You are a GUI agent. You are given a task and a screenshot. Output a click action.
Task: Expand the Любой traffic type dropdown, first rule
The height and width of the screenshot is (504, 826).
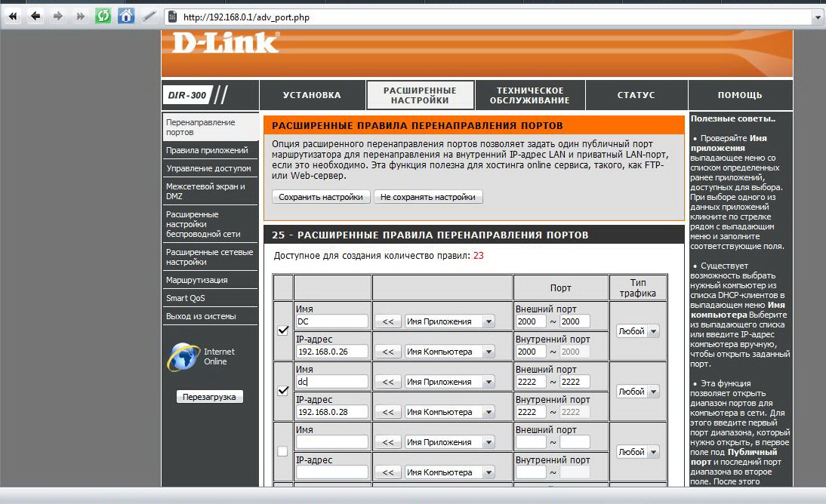tap(638, 331)
